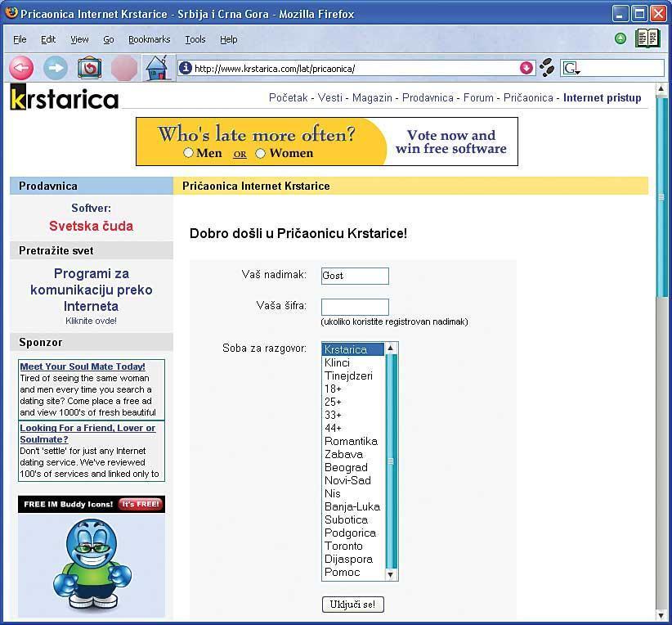
Task: Click the krstarica logo
Action: [64, 97]
